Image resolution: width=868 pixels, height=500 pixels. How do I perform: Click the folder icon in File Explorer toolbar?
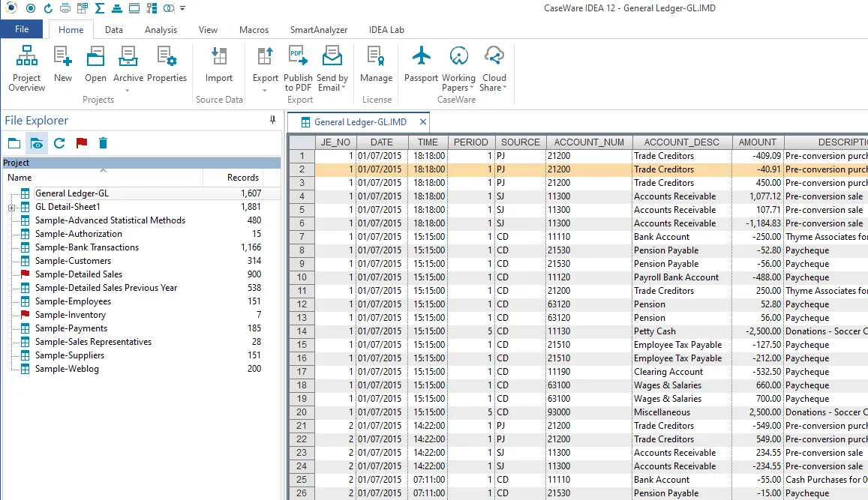(x=14, y=143)
